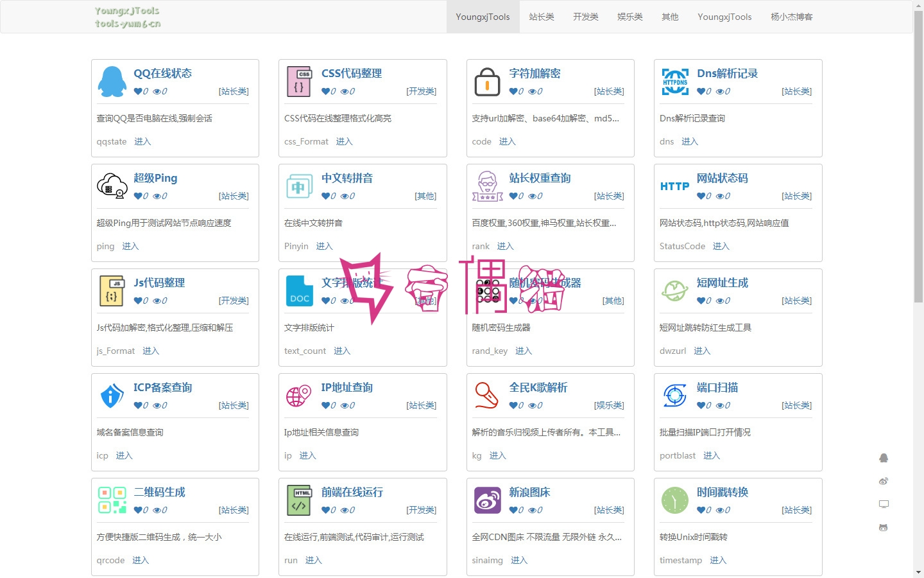Image resolution: width=924 pixels, height=578 pixels.
Task: Click the Weibo icon in right sidebar
Action: (x=884, y=481)
